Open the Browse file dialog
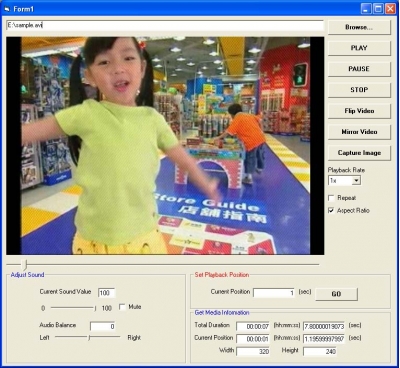Screen dimensions: 400x368 [359, 27]
